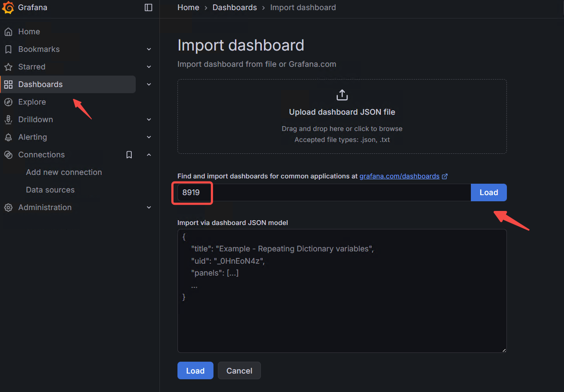Click the Import dashboard breadcrumb text
564x392 pixels.
(303, 7)
